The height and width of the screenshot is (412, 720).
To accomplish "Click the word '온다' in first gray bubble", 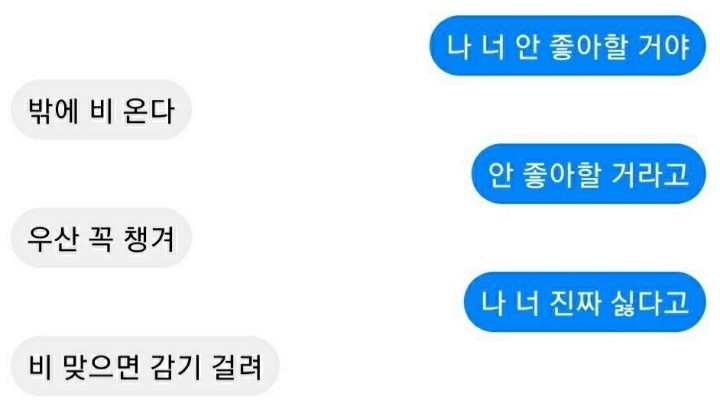I will [x=149, y=111].
